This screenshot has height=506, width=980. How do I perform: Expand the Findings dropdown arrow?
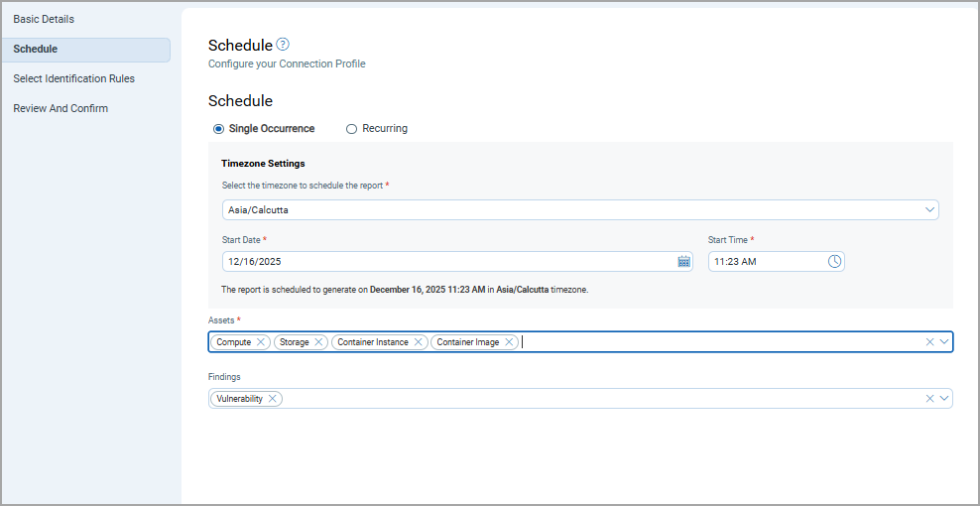coord(944,399)
